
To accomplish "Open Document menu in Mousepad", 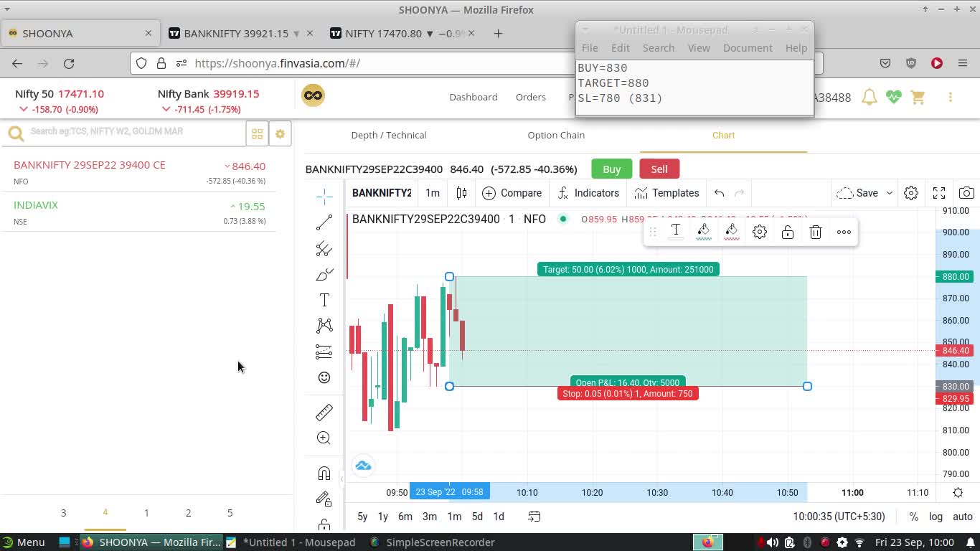I will [748, 48].
